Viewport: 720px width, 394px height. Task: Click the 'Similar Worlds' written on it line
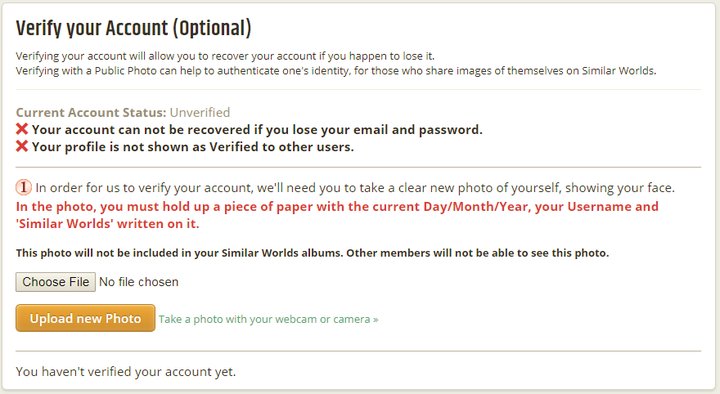[x=107, y=224]
